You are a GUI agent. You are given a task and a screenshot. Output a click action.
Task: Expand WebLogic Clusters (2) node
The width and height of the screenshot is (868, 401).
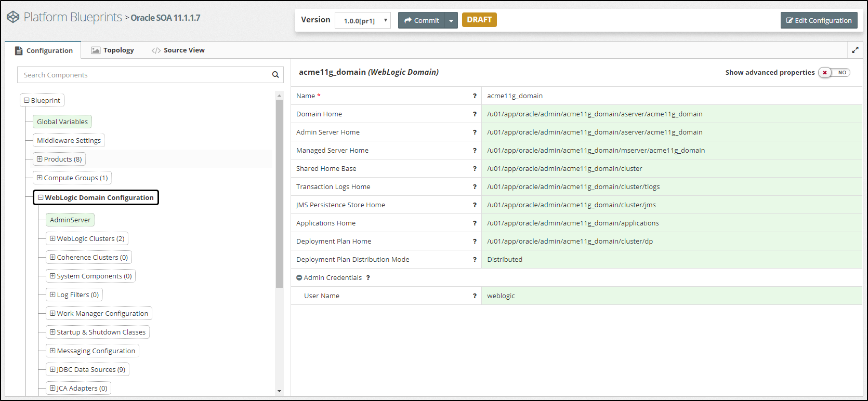pyautogui.click(x=52, y=238)
